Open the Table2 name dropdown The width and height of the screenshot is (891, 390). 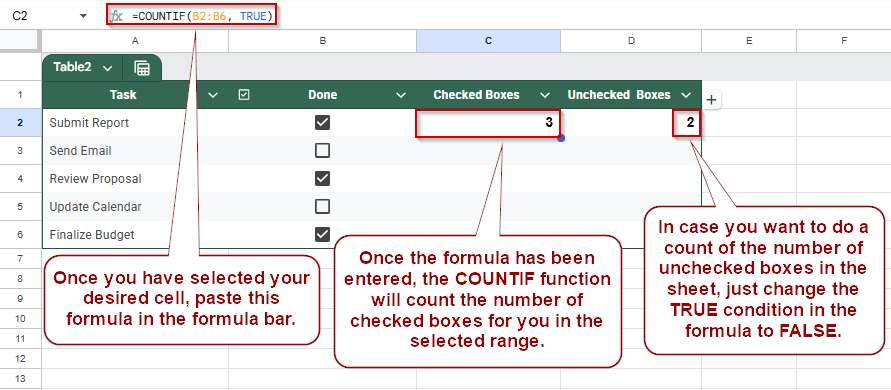click(107, 68)
